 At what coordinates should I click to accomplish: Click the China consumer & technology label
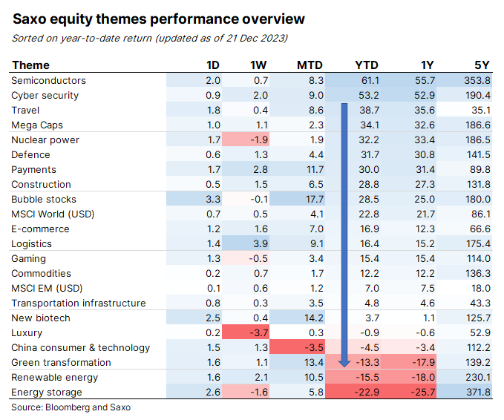[80, 347]
